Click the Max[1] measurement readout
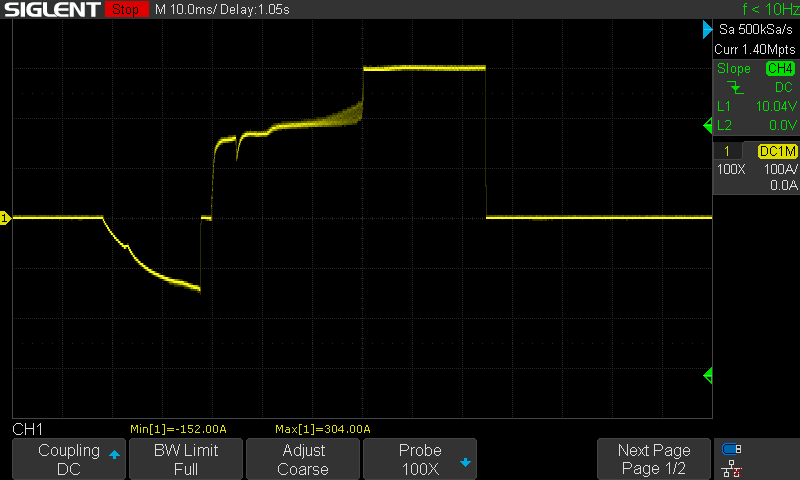This screenshot has height=480, width=800. coord(321,429)
